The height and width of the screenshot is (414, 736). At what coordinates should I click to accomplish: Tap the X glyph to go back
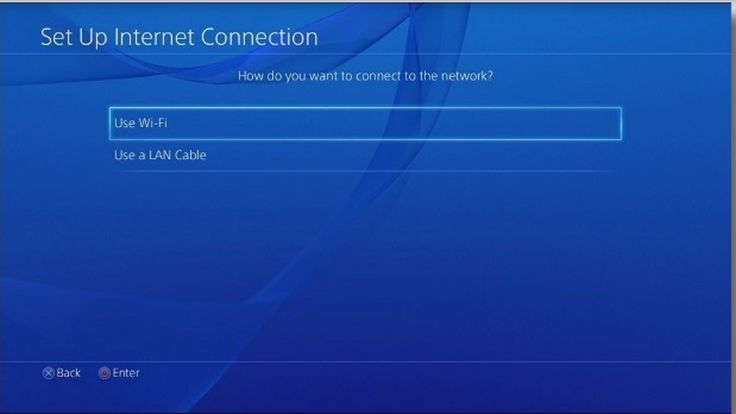[48, 373]
